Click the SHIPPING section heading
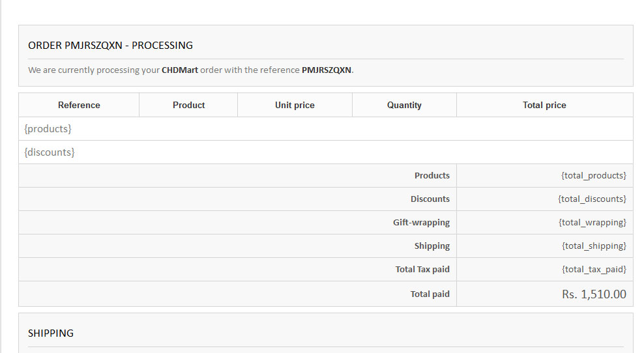The height and width of the screenshot is (353, 644). 51,333
